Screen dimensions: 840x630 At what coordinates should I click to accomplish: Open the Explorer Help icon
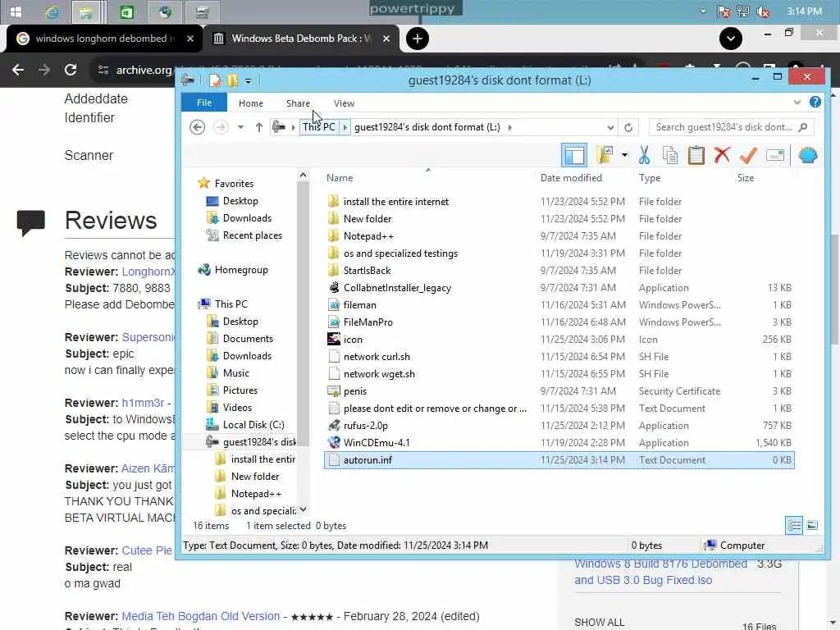[x=815, y=103]
